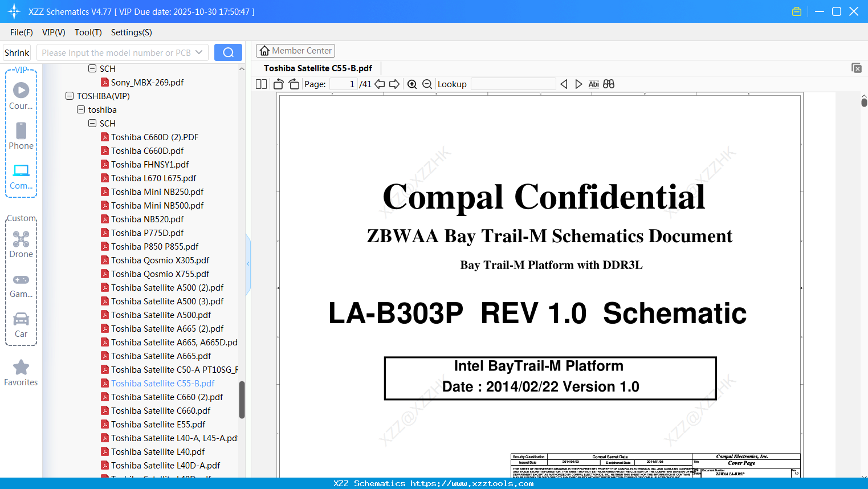Toggle the Abi whole-word match icon
The image size is (868, 489).
pos(593,84)
